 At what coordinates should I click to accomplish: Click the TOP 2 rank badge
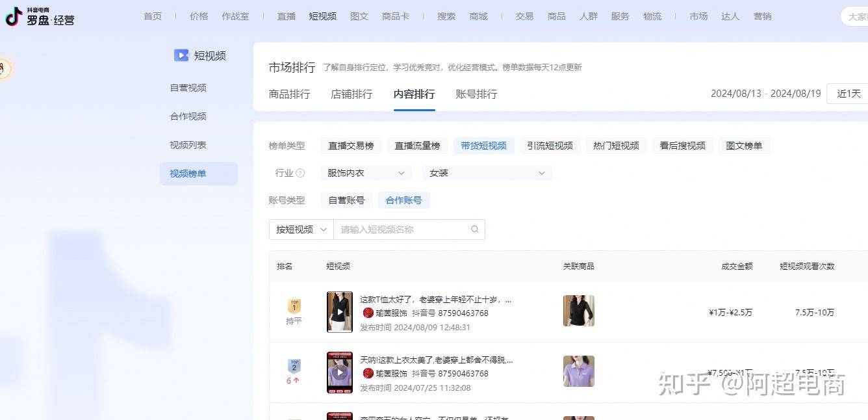click(294, 365)
